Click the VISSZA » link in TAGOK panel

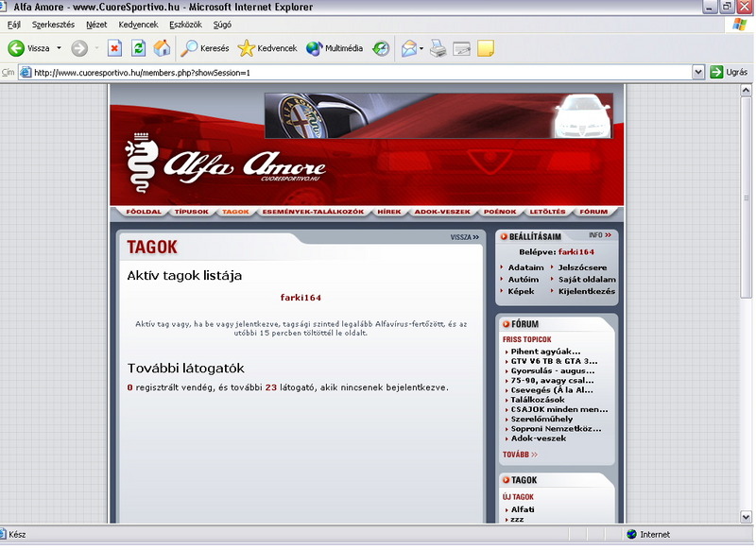pos(465,237)
